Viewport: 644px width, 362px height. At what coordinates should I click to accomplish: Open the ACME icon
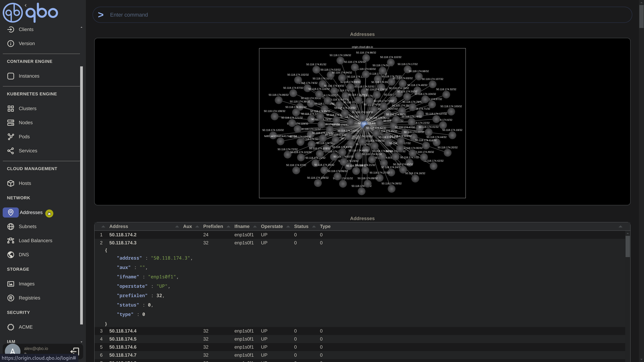click(x=11, y=327)
